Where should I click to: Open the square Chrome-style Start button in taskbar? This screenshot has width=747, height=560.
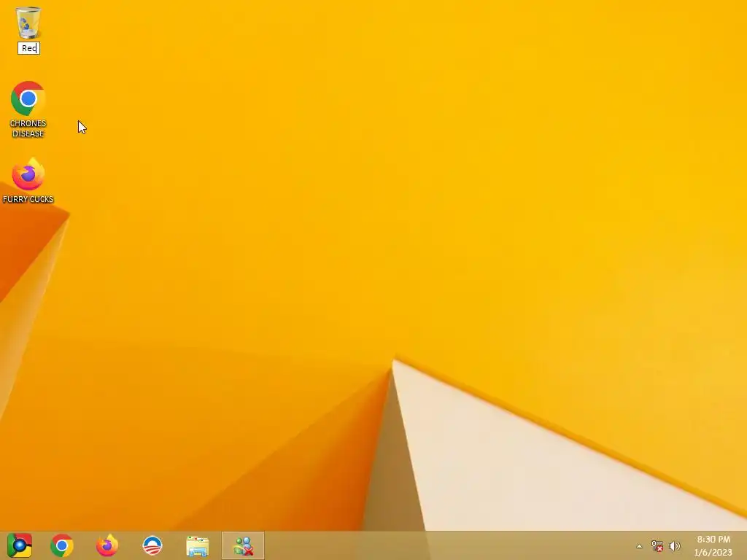pos(20,545)
